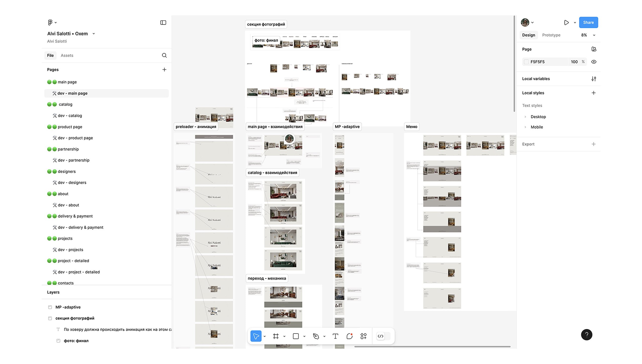This screenshot has height=364, width=642.
Task: Open Local variables settings icon
Action: (594, 79)
